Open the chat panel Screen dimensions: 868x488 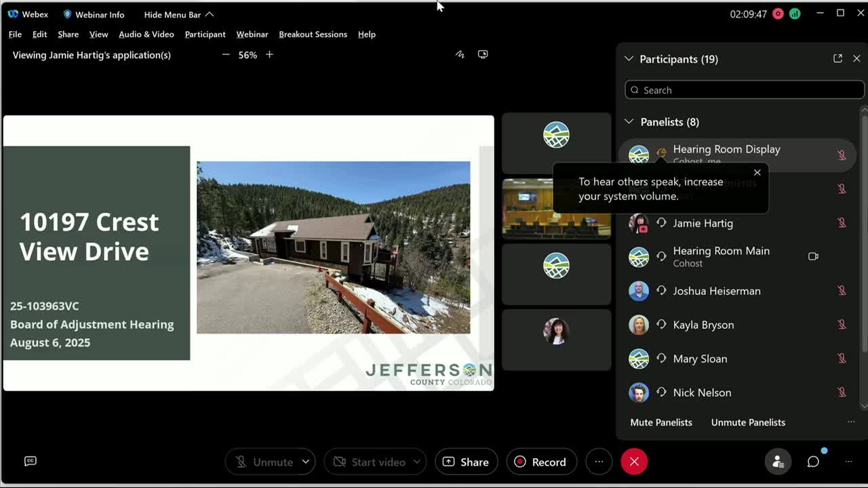click(x=813, y=462)
